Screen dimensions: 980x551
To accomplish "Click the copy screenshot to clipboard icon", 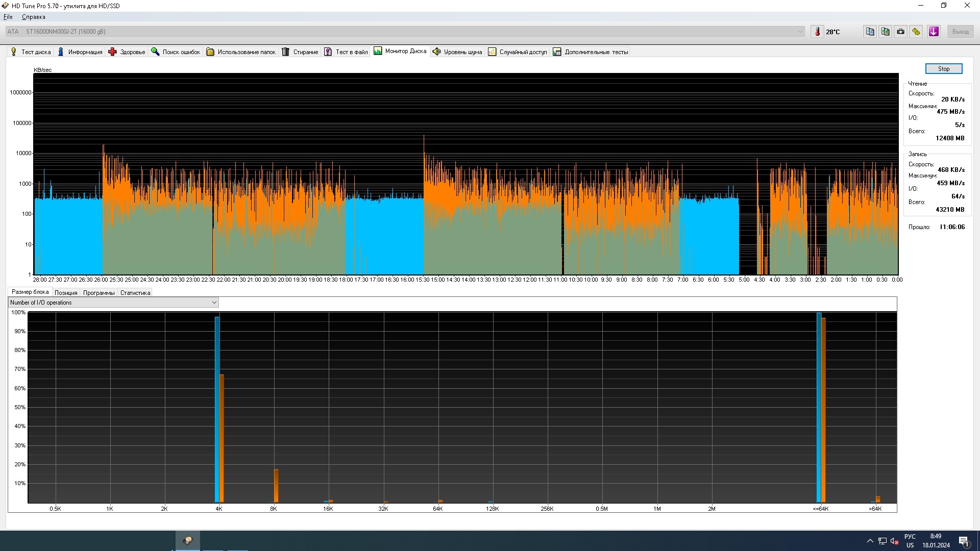I will [885, 32].
